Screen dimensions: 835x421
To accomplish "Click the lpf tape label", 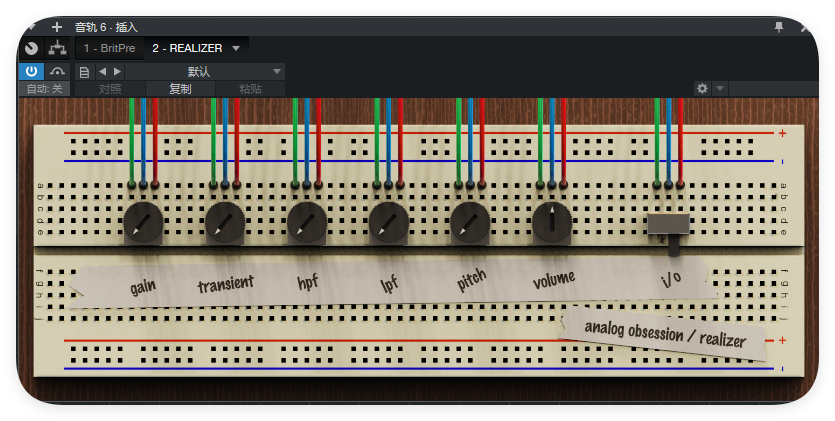I will (x=390, y=283).
